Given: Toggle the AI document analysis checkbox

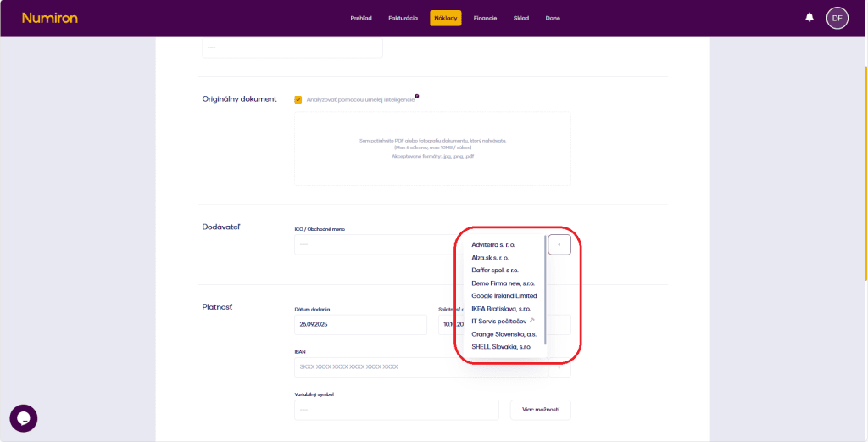Looking at the screenshot, I should (x=298, y=99).
